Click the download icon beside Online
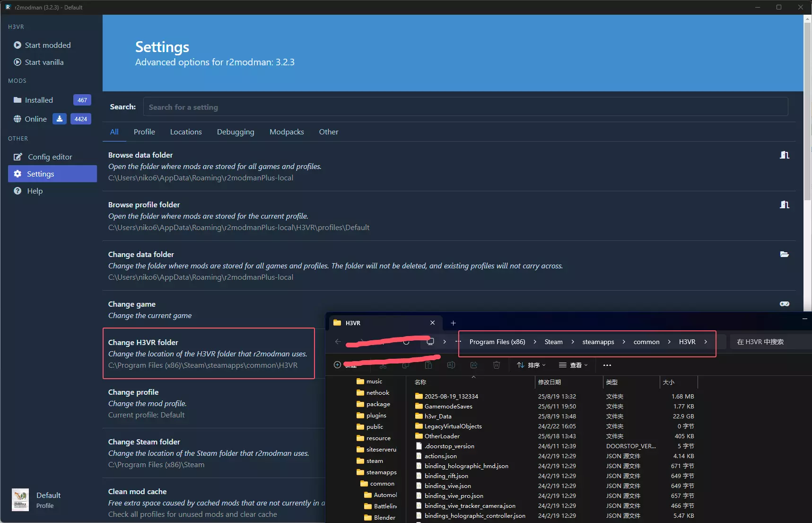The width and height of the screenshot is (812, 523). pyautogui.click(x=60, y=119)
